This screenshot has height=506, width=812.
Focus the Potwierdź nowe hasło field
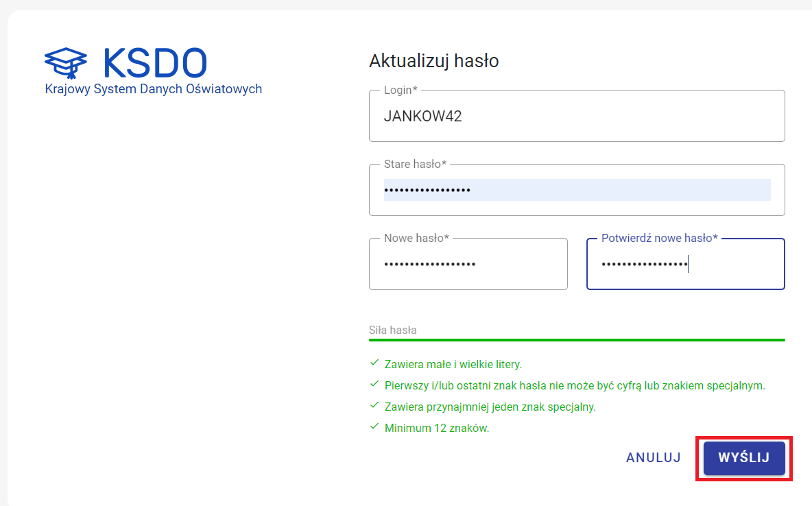tap(685, 264)
